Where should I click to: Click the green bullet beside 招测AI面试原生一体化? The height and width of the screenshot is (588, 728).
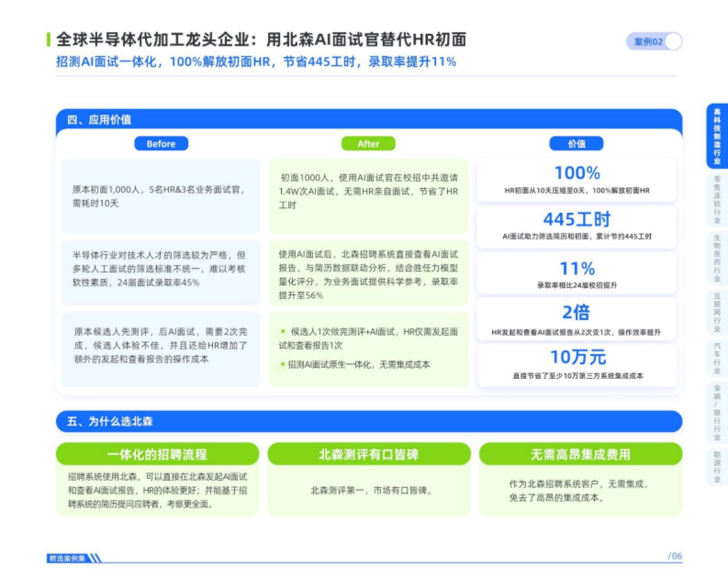pyautogui.click(x=283, y=364)
